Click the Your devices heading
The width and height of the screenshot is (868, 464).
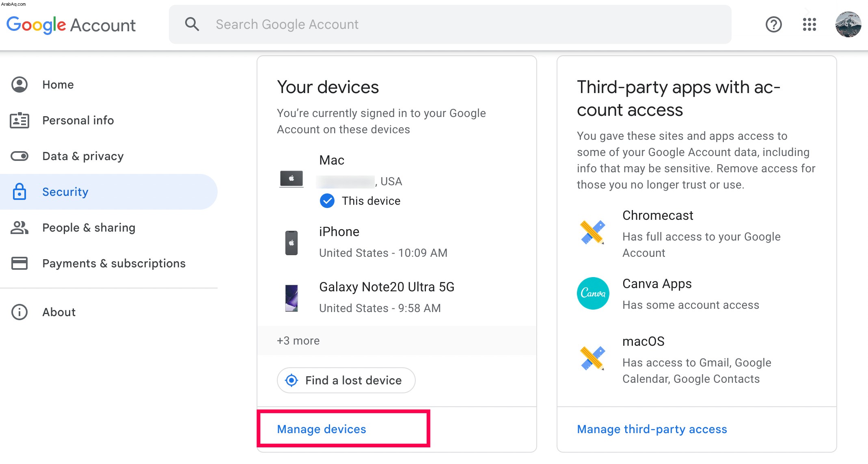point(328,87)
